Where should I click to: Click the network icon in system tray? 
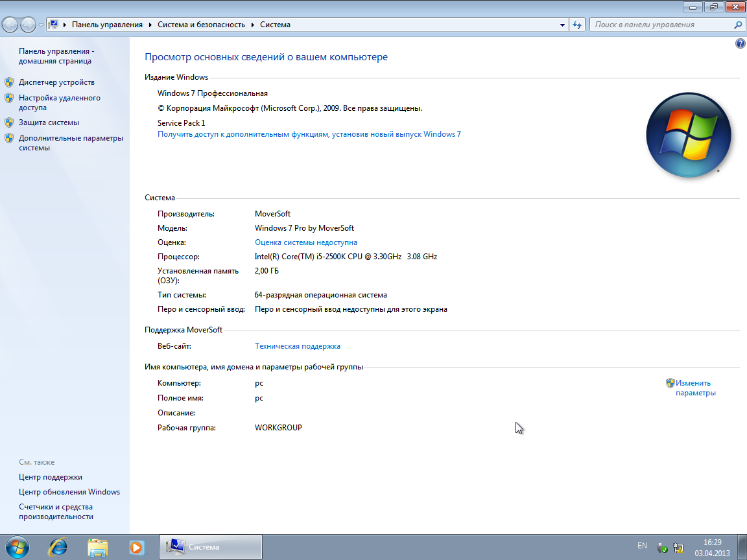(678, 547)
